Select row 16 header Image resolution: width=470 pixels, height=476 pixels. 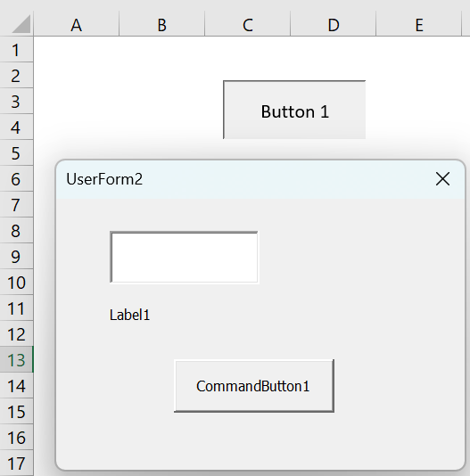[x=16, y=437]
